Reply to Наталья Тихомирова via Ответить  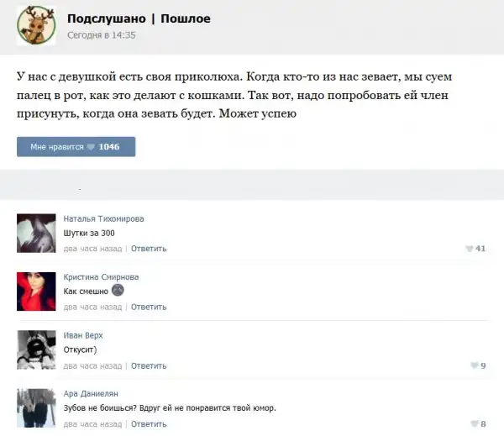149,249
